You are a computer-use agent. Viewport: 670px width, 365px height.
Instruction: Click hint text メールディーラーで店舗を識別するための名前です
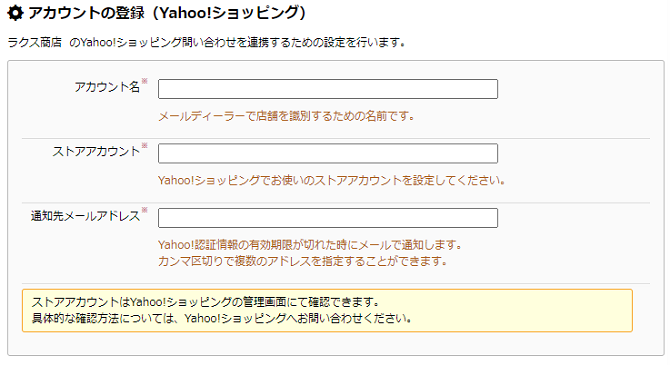click(x=286, y=116)
